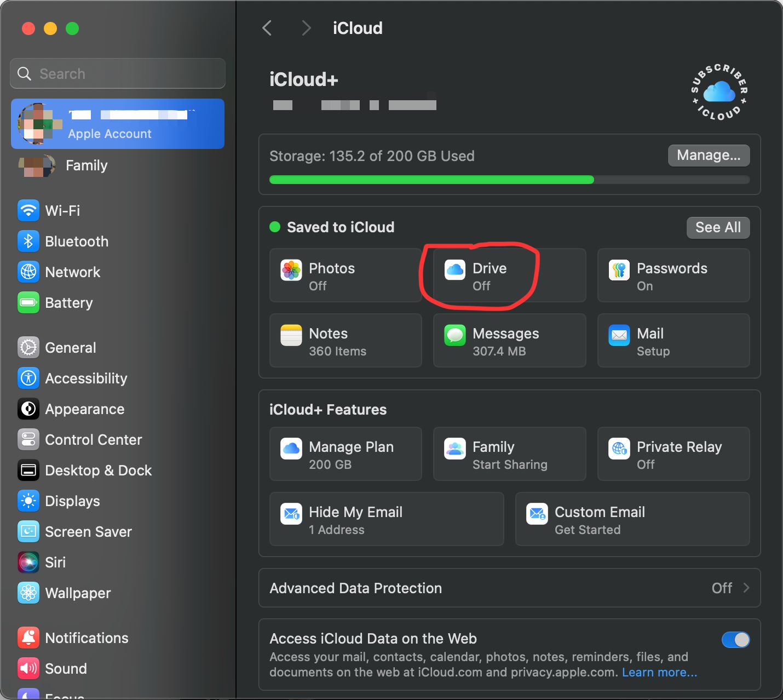This screenshot has height=700, width=783.
Task: Open the Learn more... link
Action: (659, 672)
